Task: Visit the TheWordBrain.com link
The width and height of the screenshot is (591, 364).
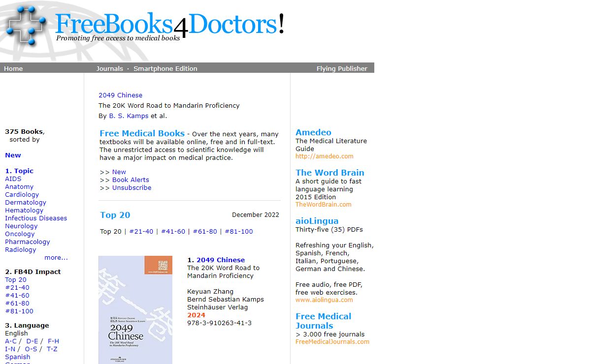Action: point(324,205)
